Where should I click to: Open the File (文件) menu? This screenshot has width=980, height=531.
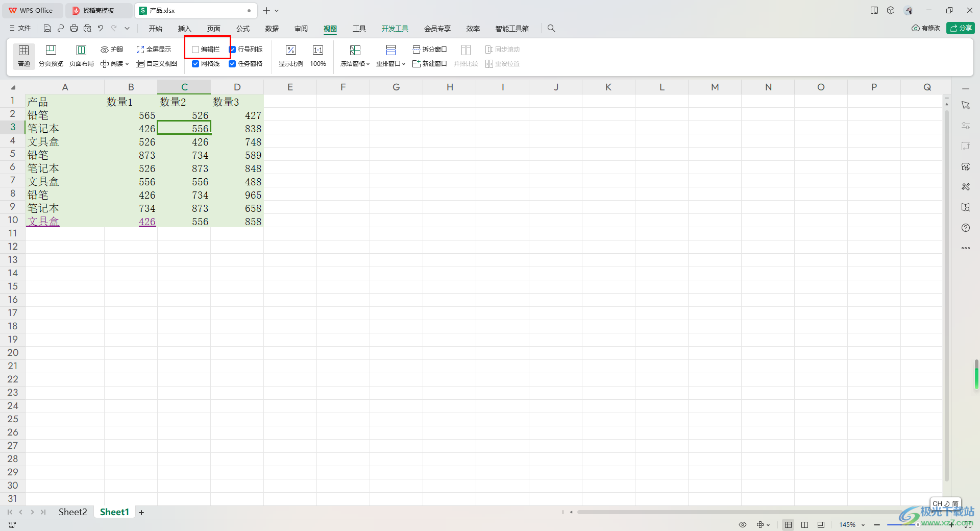tap(20, 29)
